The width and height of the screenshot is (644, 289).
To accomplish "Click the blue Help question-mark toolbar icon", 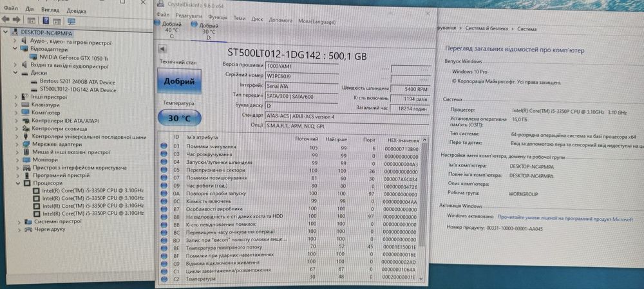I will coord(46,20).
